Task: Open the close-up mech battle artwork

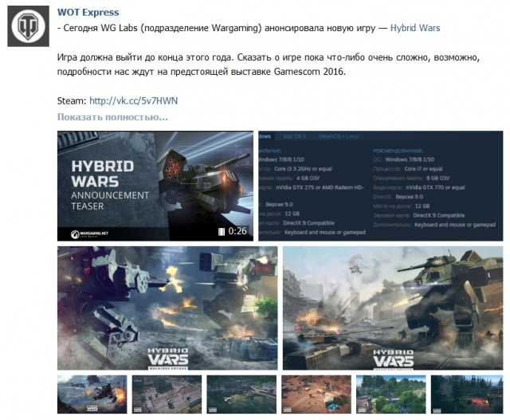Action: (167, 308)
